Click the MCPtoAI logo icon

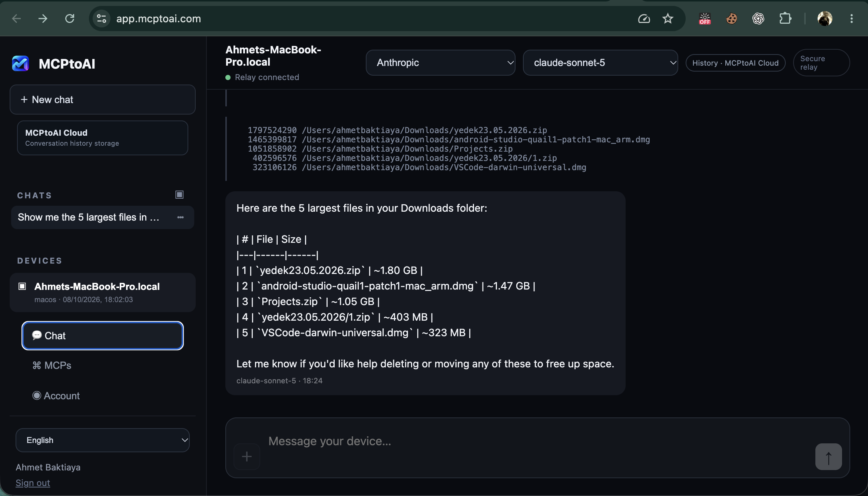click(20, 63)
